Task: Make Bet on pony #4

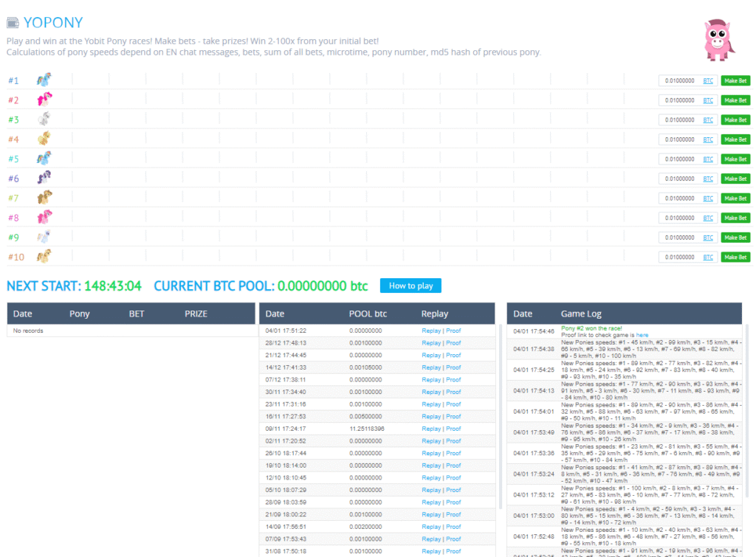Action: (735, 139)
